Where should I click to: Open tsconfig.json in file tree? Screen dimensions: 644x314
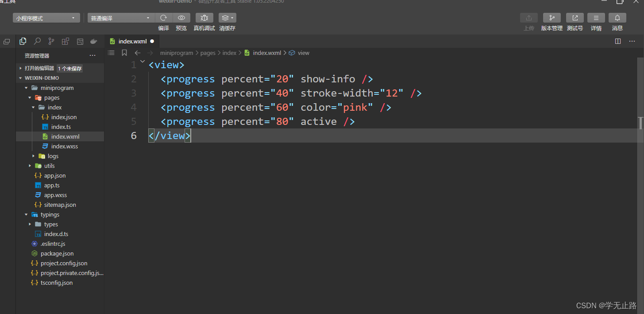click(x=57, y=283)
